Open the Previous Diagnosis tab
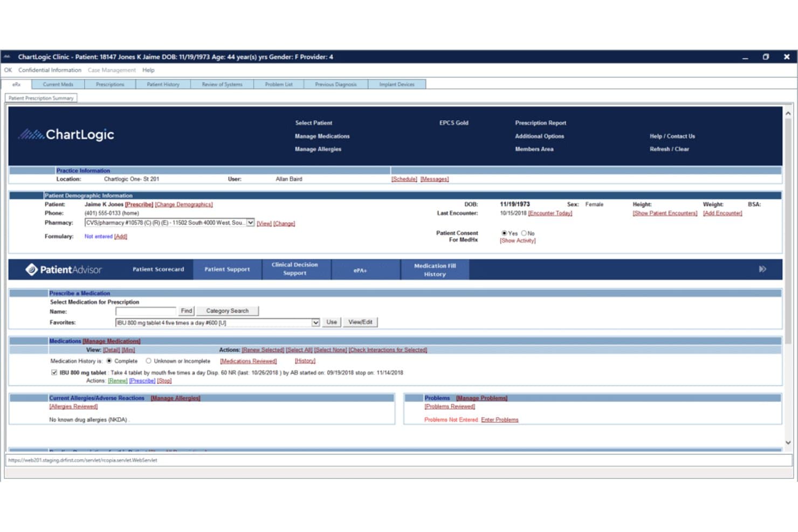Viewport: 798px width, 532px height. pos(336,85)
